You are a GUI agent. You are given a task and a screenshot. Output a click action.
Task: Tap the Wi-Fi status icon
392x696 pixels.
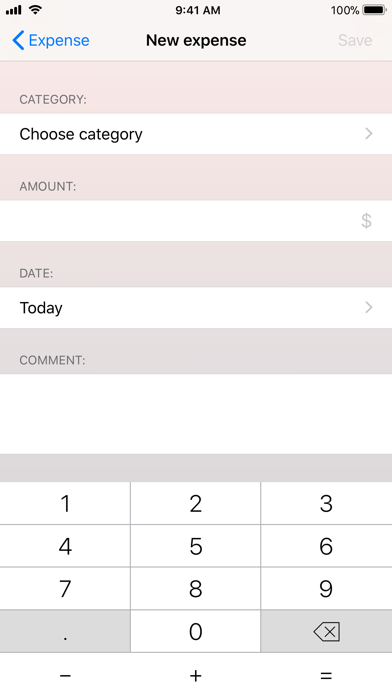tap(36, 10)
